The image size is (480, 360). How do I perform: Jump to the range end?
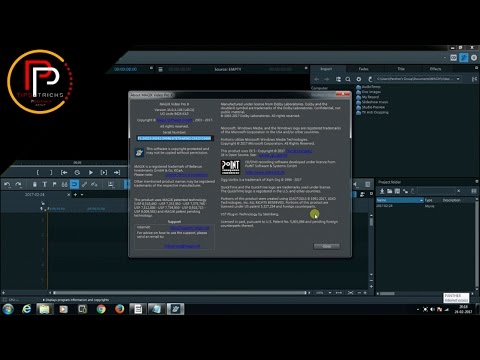(x=117, y=172)
